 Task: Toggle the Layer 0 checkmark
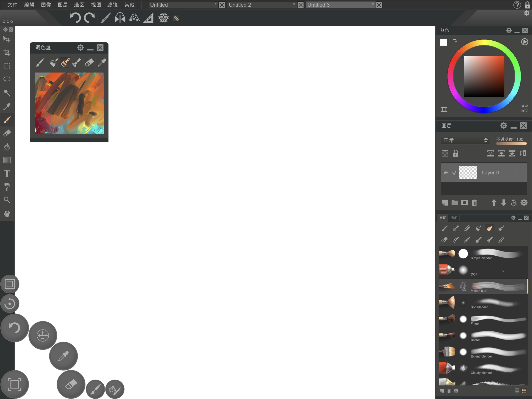pyautogui.click(x=454, y=173)
